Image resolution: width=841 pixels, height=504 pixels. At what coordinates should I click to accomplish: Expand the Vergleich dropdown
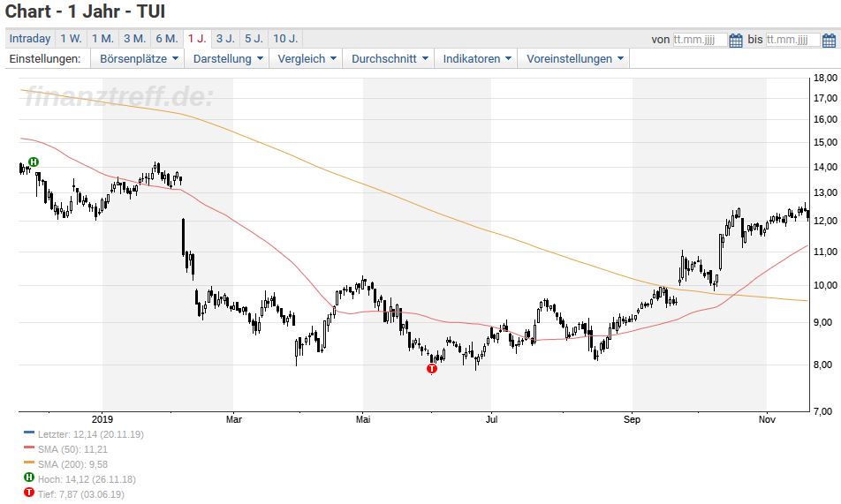click(x=307, y=59)
